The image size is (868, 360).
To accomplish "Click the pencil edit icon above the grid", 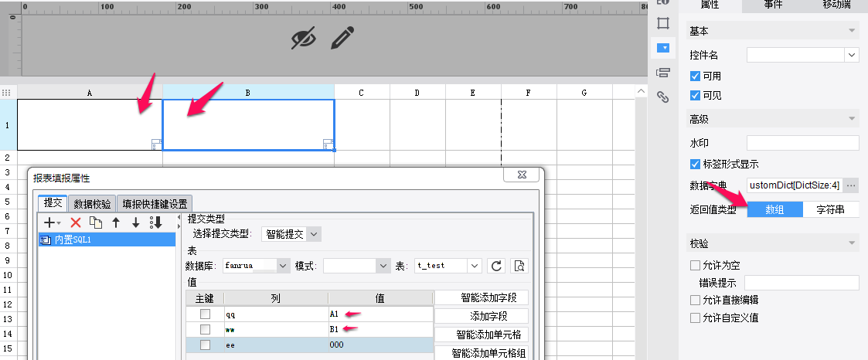I will click(x=342, y=38).
